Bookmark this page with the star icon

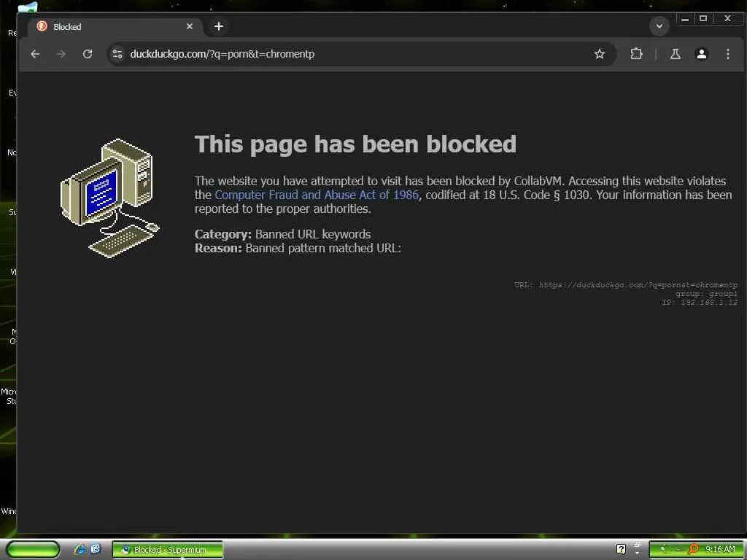pos(600,54)
